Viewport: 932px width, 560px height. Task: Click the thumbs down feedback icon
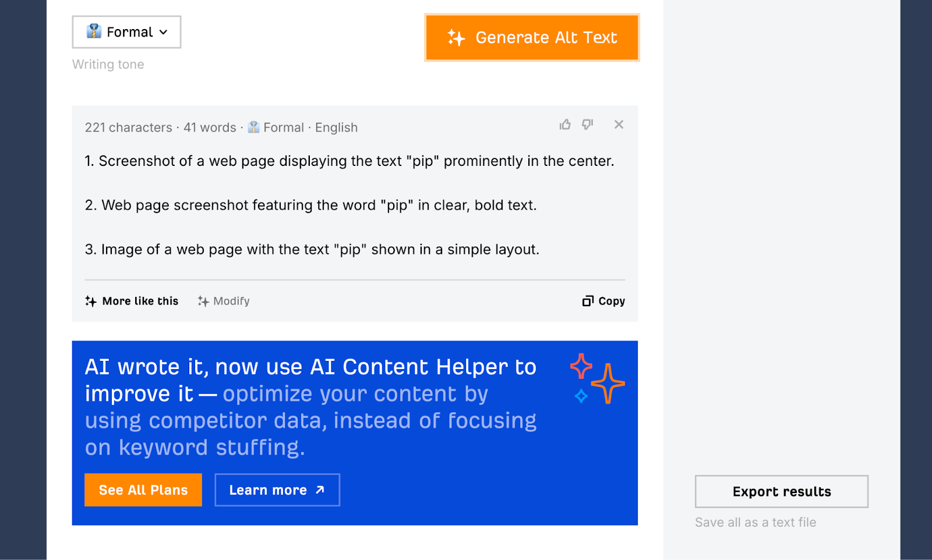587,125
